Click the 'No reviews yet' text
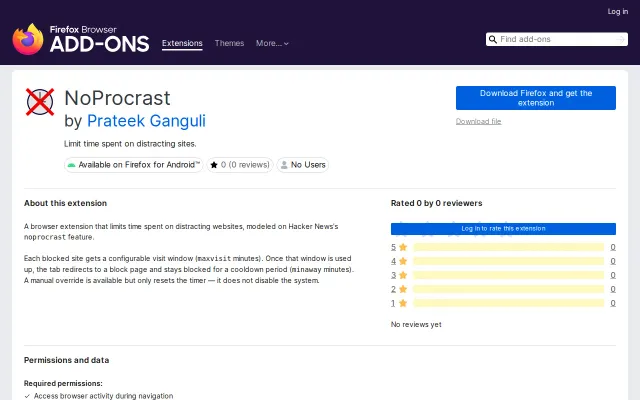The height and width of the screenshot is (400, 640). pyautogui.click(x=416, y=324)
